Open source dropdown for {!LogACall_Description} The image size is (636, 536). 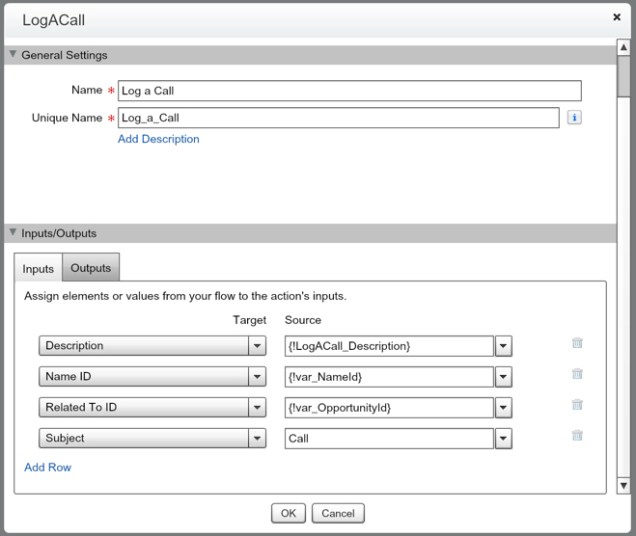[x=504, y=346]
